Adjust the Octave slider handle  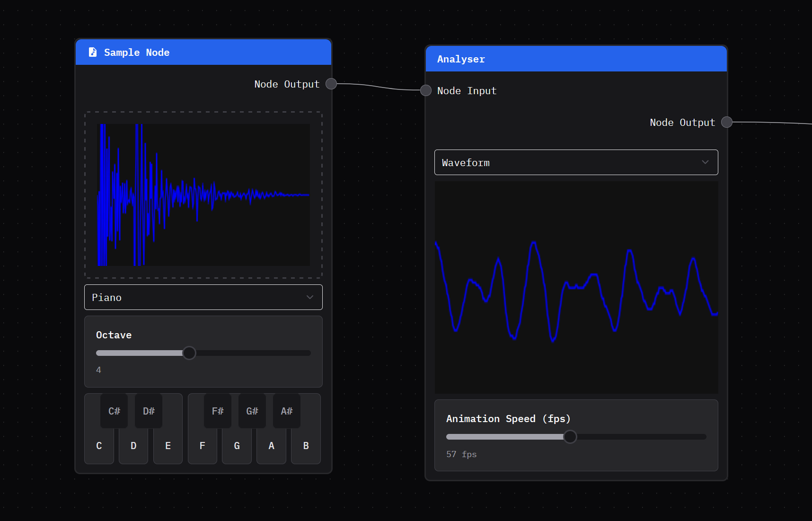click(189, 353)
